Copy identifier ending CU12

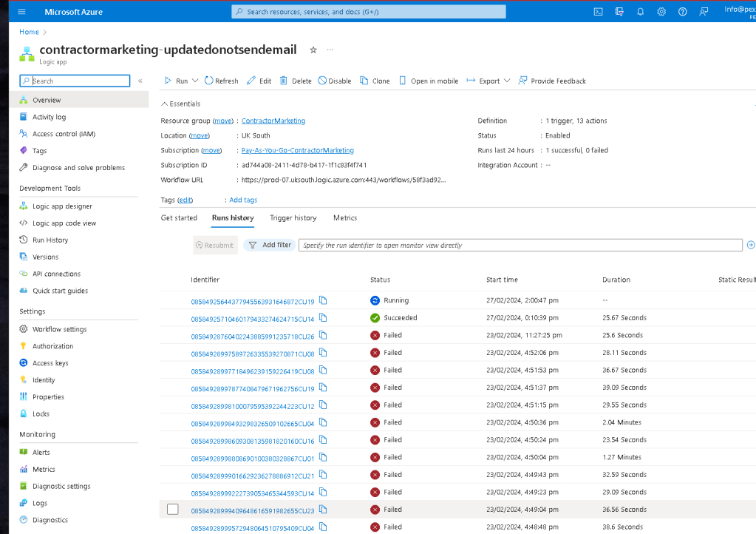[323, 405]
